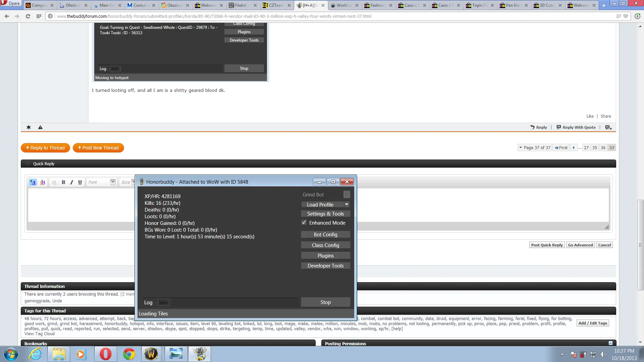Screen dimensions: 644x362
Task: Open volume control in the system tray
Action: pos(603,354)
